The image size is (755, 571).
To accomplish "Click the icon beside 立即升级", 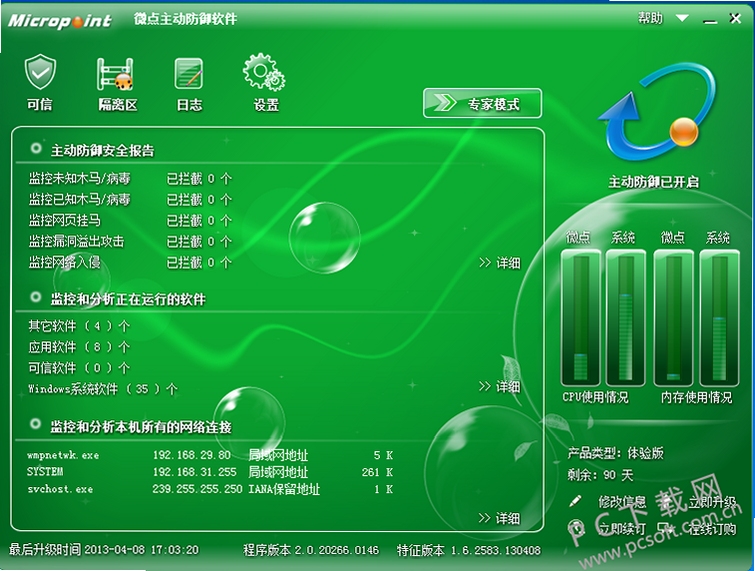I will point(666,502).
